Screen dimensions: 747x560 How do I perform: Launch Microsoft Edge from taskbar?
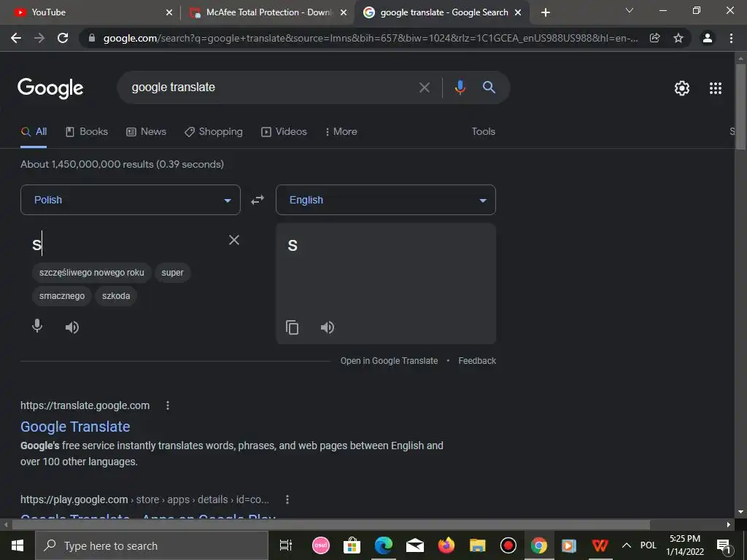coord(383,545)
